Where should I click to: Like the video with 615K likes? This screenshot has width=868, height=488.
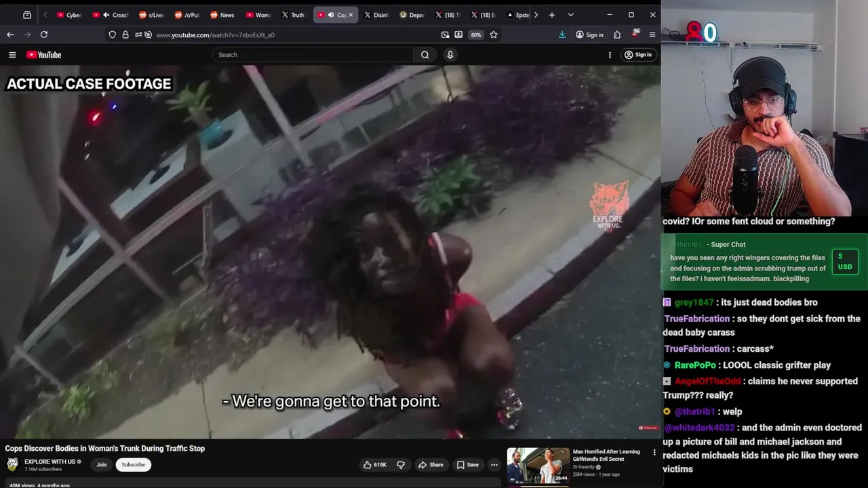coord(375,465)
